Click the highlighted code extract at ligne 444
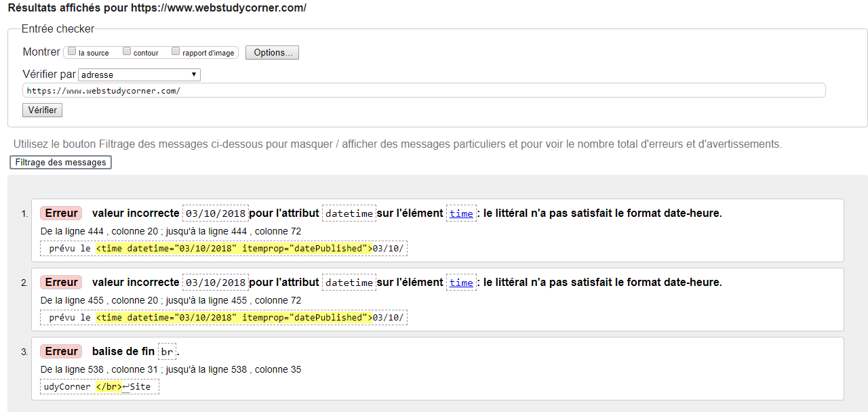The width and height of the screenshot is (868, 412). 234,249
